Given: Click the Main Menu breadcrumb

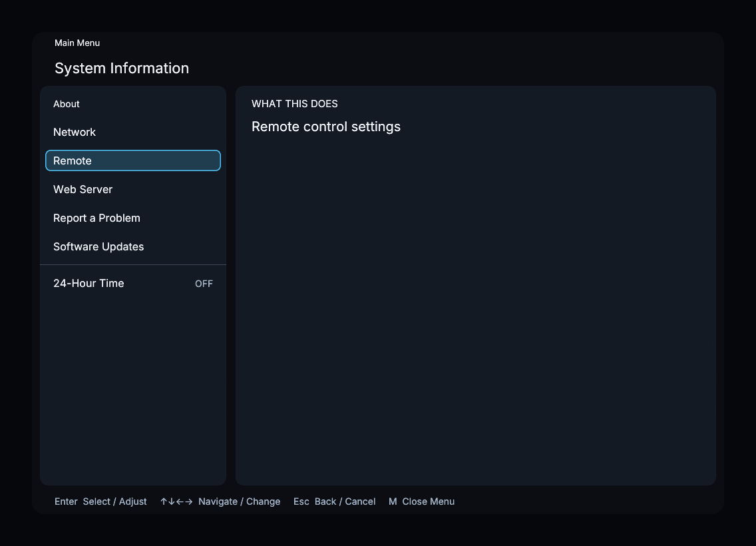Looking at the screenshot, I should pos(77,43).
